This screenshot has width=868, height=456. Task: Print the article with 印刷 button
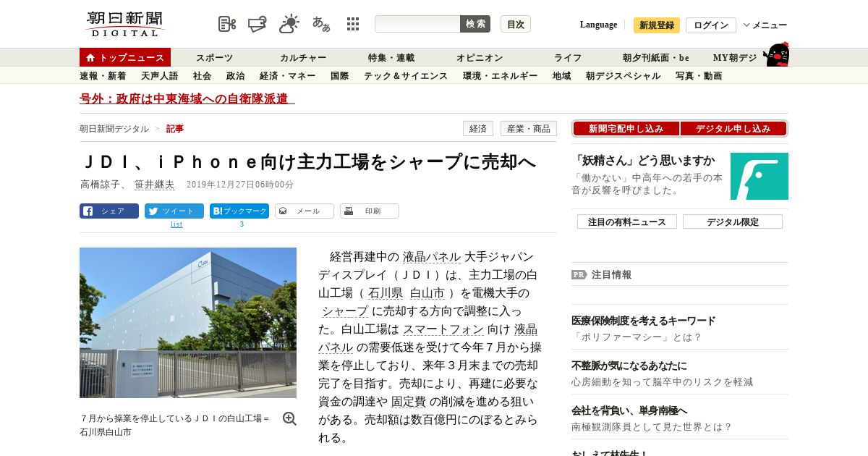(x=370, y=211)
